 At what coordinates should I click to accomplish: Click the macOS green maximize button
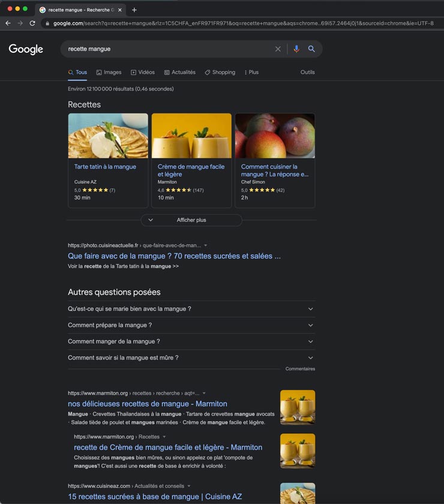(x=25, y=8)
